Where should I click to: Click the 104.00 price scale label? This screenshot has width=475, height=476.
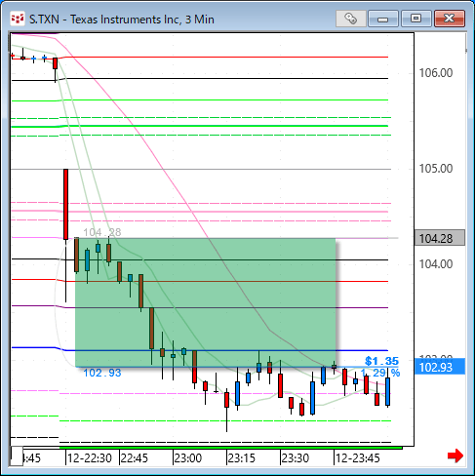click(x=436, y=264)
